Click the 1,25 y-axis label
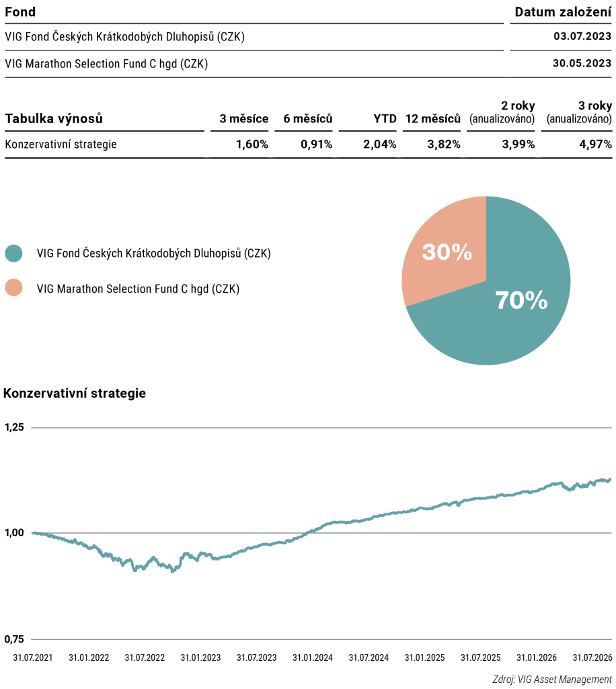 pos(14,427)
